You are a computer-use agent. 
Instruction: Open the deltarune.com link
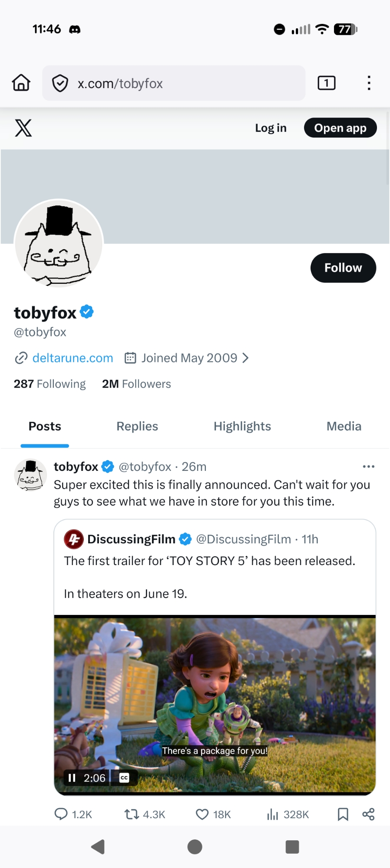point(73,358)
